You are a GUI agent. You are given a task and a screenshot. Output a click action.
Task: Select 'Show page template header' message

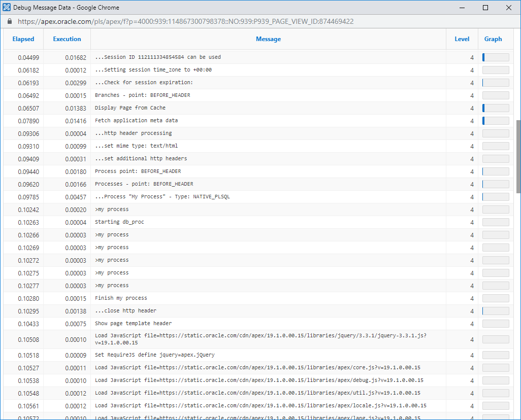click(133, 324)
